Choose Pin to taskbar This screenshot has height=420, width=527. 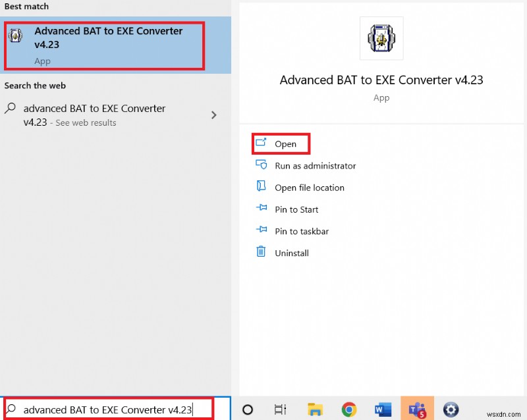coord(302,230)
